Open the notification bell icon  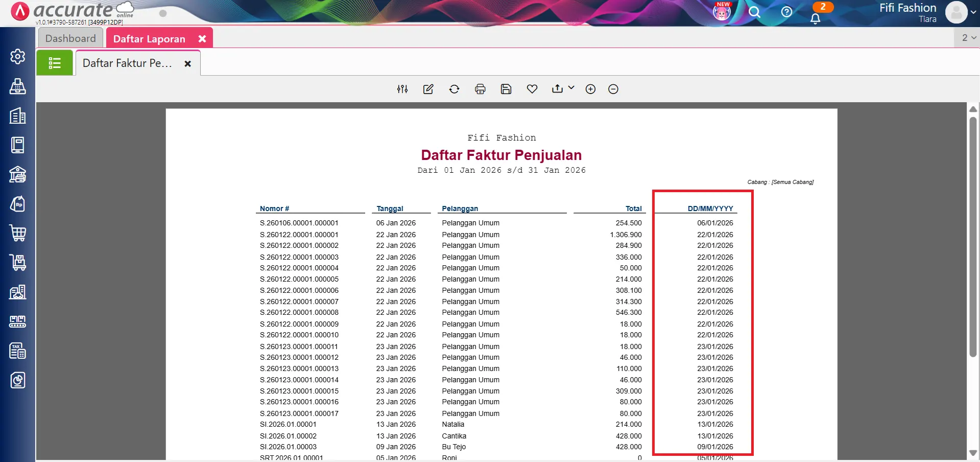coord(816,18)
